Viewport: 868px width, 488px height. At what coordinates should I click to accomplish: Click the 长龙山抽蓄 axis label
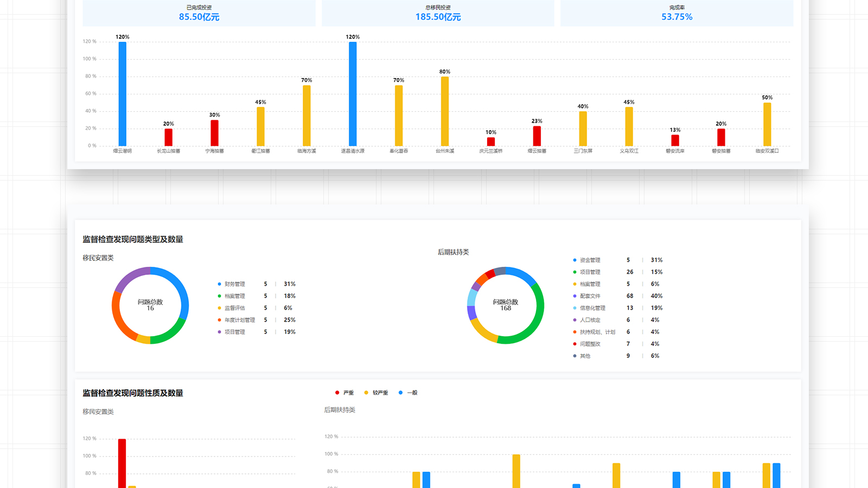[x=169, y=151]
